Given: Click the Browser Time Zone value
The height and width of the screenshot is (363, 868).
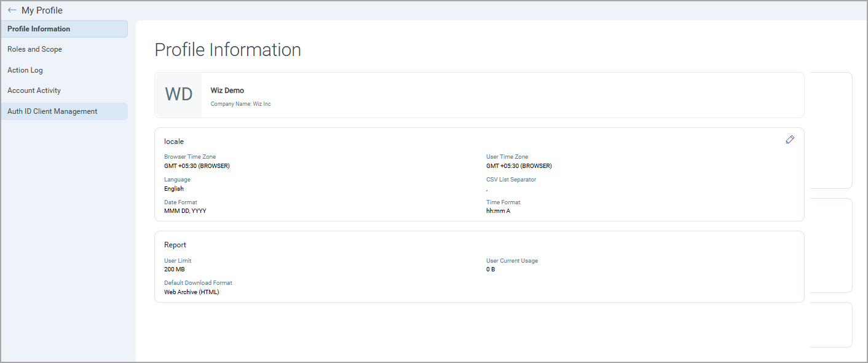Looking at the screenshot, I should [196, 166].
